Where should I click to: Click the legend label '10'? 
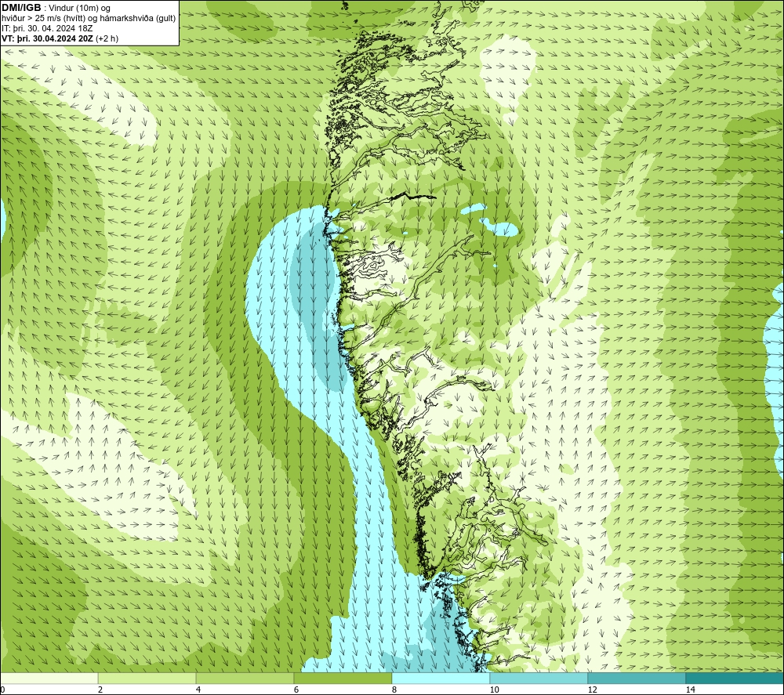click(x=494, y=690)
